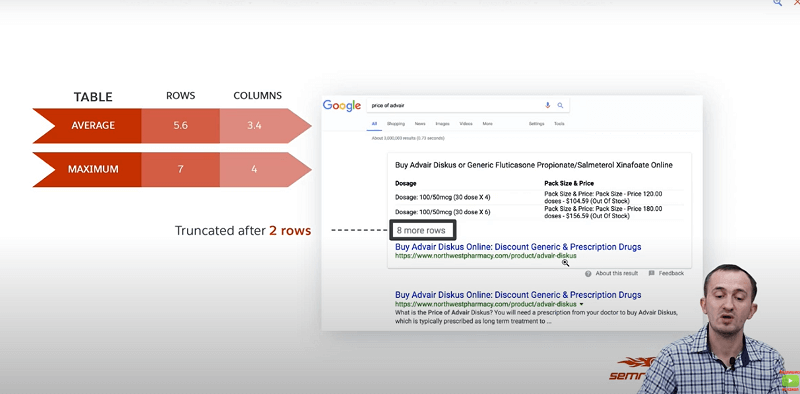Open the Images tab
Screen dimensions: 800x394
coord(442,124)
